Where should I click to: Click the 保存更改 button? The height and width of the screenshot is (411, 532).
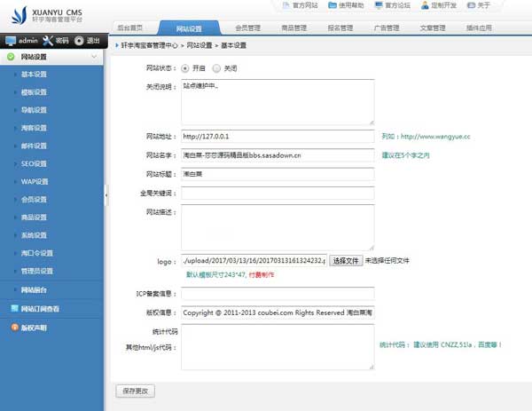[134, 391]
